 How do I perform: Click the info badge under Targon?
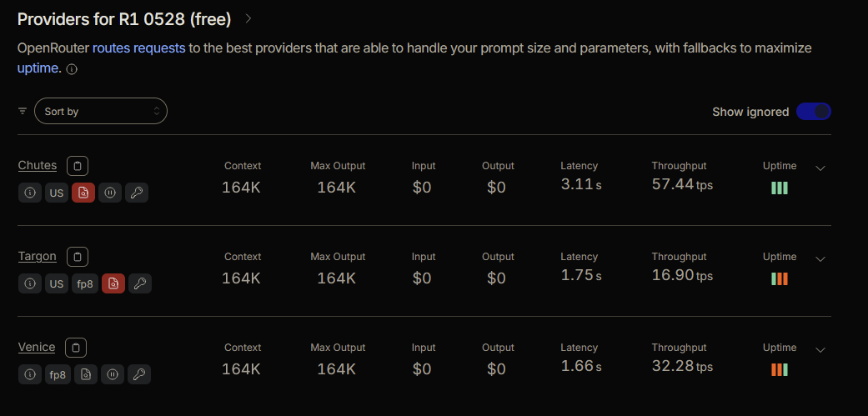coord(30,283)
